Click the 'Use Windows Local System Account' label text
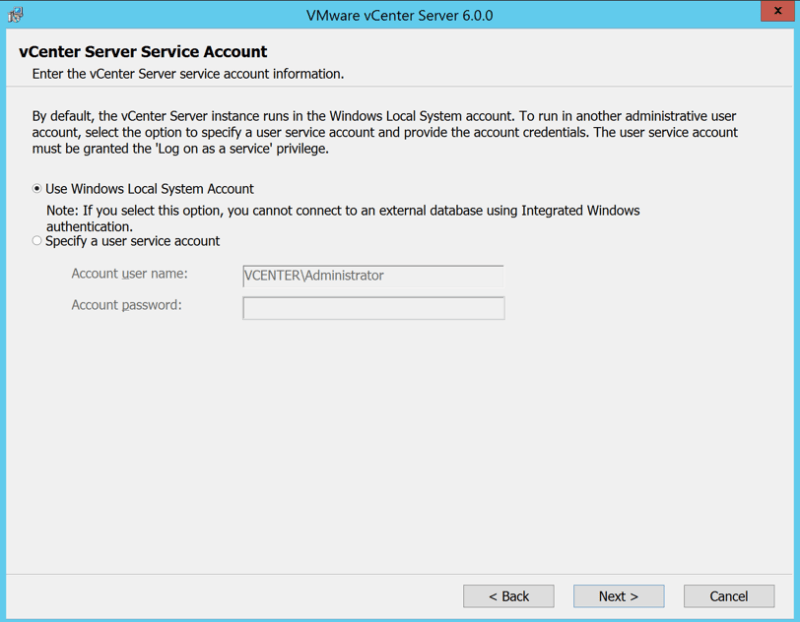 pos(149,189)
